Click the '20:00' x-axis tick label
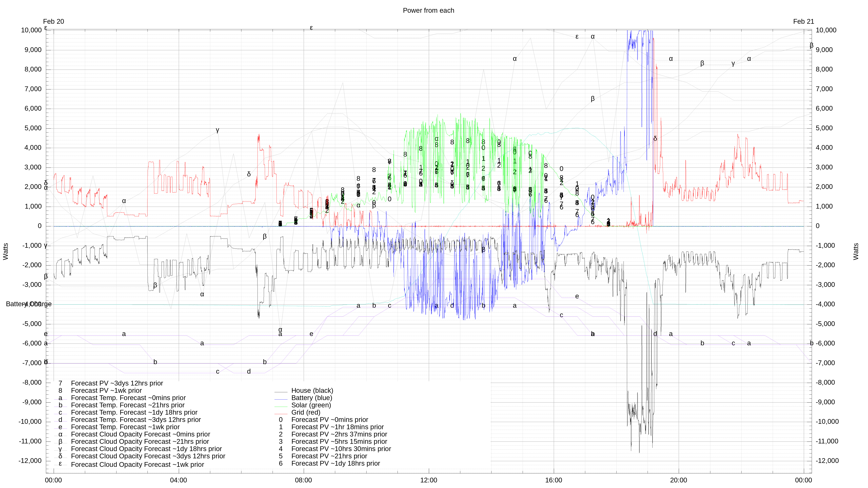Image resolution: width=868 pixels, height=488 pixels. click(678, 480)
